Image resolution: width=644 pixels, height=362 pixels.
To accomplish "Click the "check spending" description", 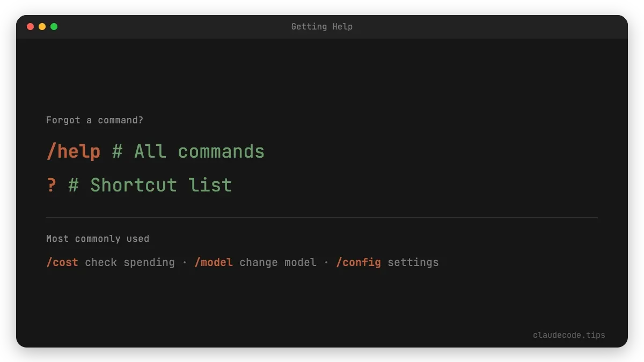I will pyautogui.click(x=130, y=262).
